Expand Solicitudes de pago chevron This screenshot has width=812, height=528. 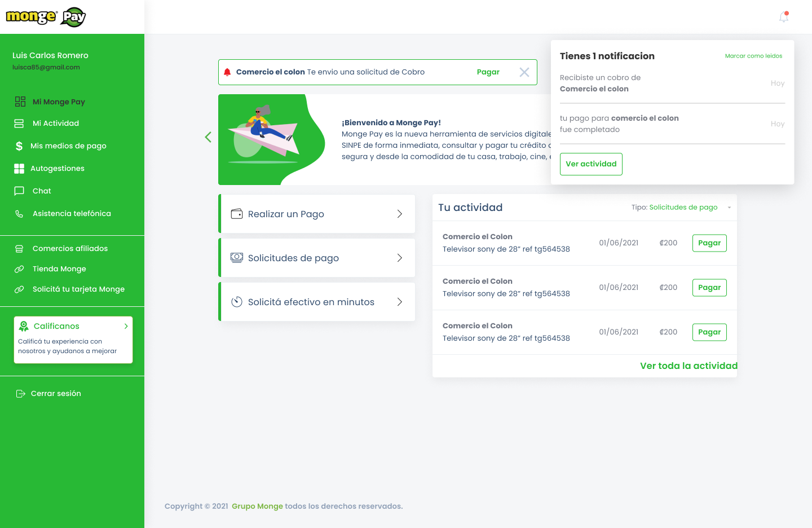point(400,258)
